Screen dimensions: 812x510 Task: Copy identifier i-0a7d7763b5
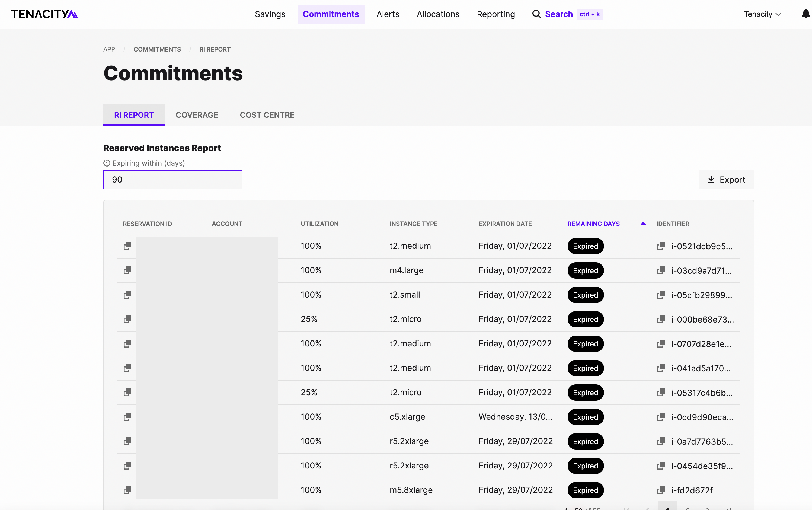click(661, 441)
